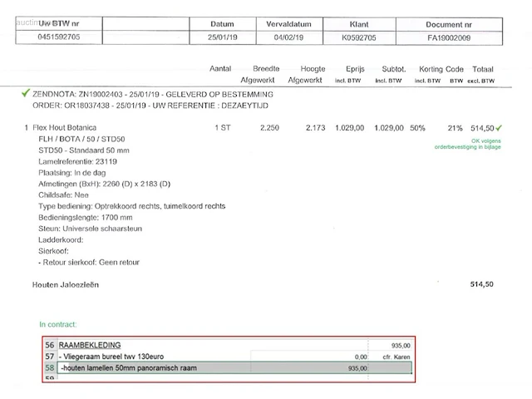Click the Houten Jaloezieën category label
The width and height of the screenshot is (532, 399).
pos(66,284)
